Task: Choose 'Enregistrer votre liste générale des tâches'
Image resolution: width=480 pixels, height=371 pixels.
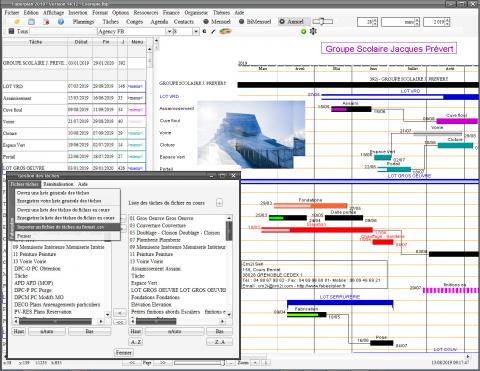Action: 68,201
